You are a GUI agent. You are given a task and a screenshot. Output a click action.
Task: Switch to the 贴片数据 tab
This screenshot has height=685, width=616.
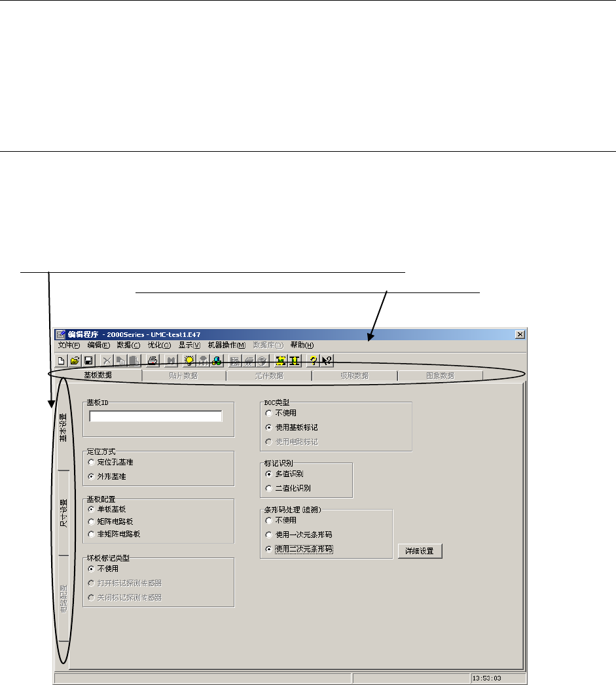coord(183,376)
